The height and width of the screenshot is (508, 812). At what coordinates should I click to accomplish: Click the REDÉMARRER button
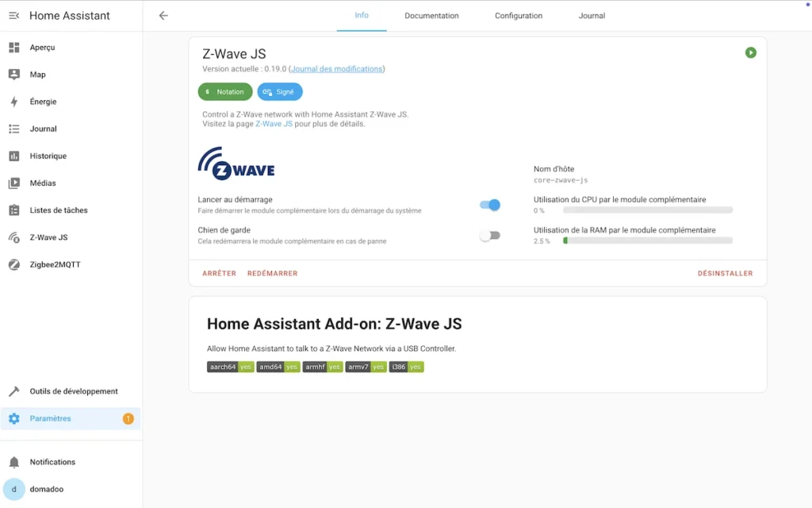pyautogui.click(x=273, y=273)
